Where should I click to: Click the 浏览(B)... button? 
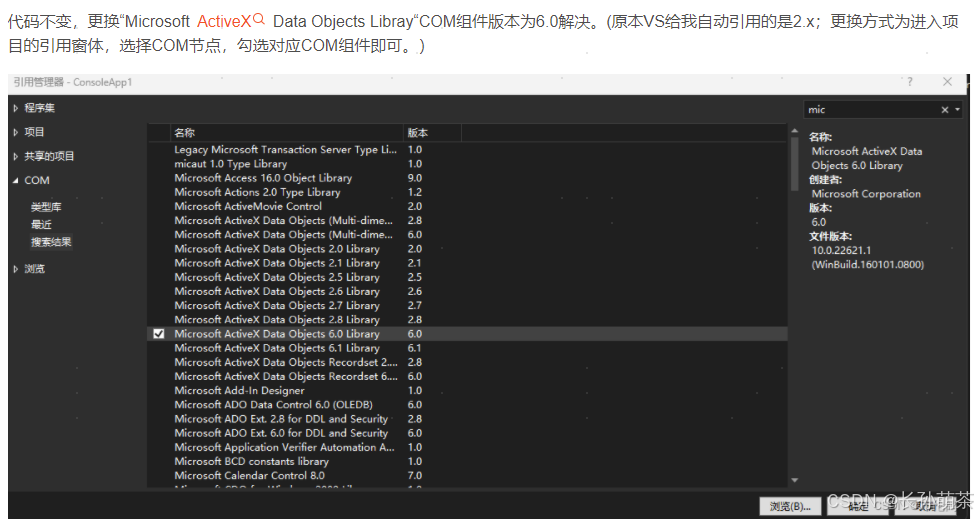[x=790, y=506]
